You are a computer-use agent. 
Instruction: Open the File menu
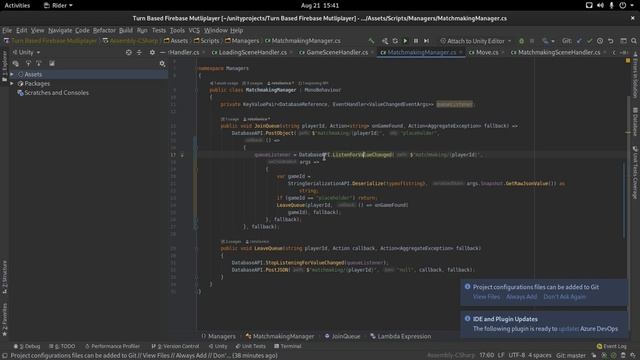(x=7, y=30)
